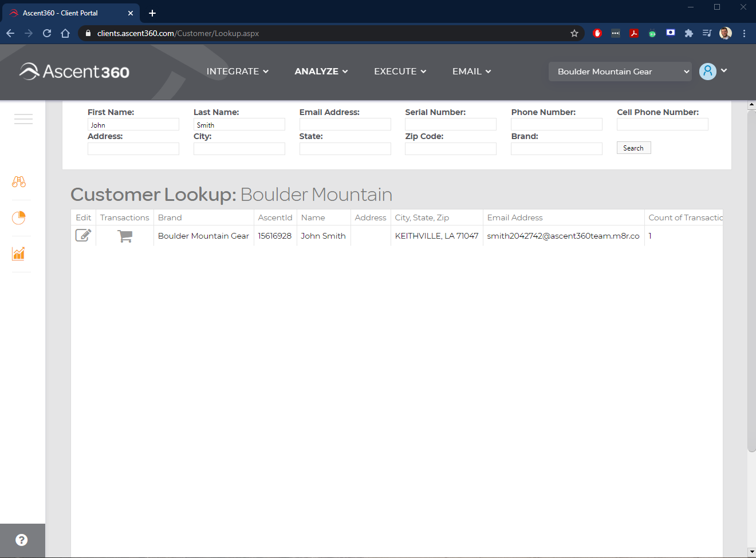Open the media control playlist icon
The height and width of the screenshot is (558, 756).
tap(707, 33)
